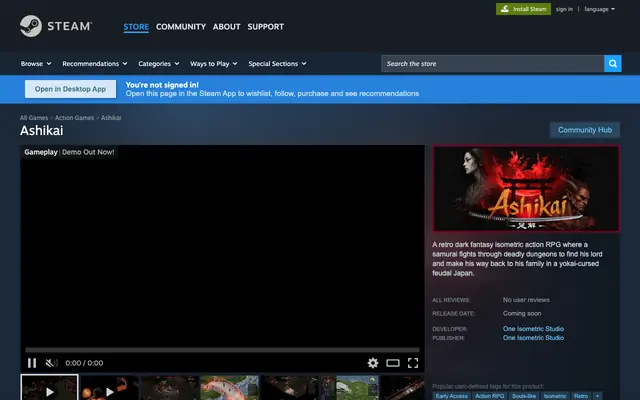Click the Steam logo

pyautogui.click(x=56, y=26)
